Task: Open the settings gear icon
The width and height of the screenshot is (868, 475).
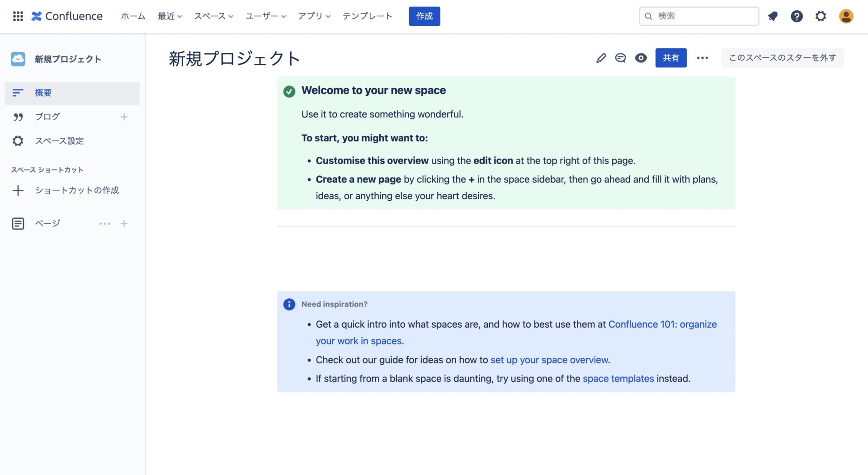Action: (x=821, y=16)
